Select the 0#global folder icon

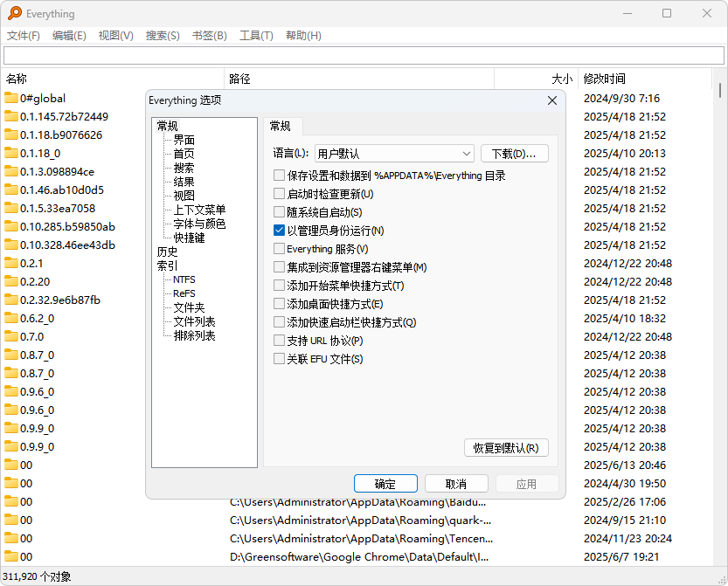pos(11,98)
